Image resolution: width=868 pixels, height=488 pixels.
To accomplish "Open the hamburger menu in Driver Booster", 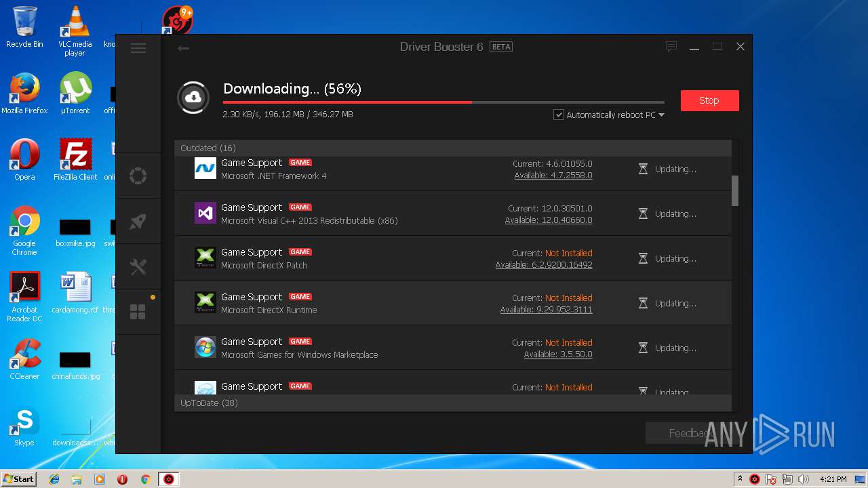I will 138,48.
